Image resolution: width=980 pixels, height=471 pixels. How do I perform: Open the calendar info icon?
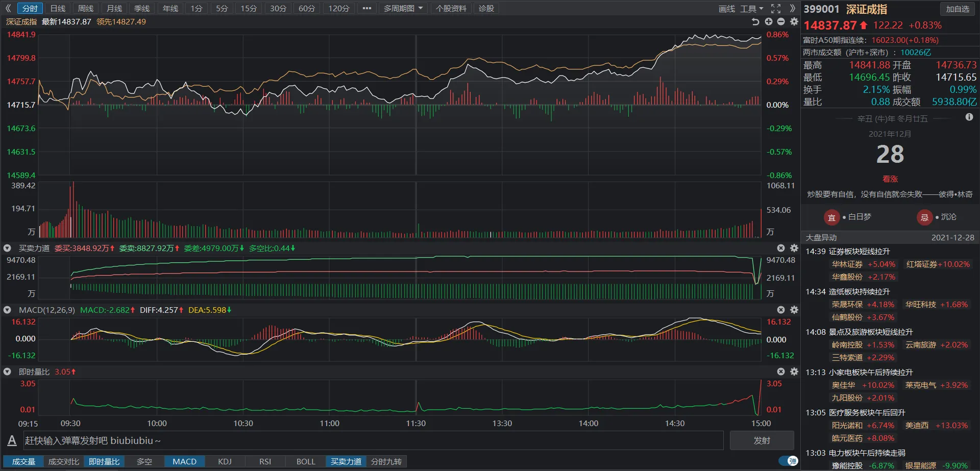click(969, 117)
